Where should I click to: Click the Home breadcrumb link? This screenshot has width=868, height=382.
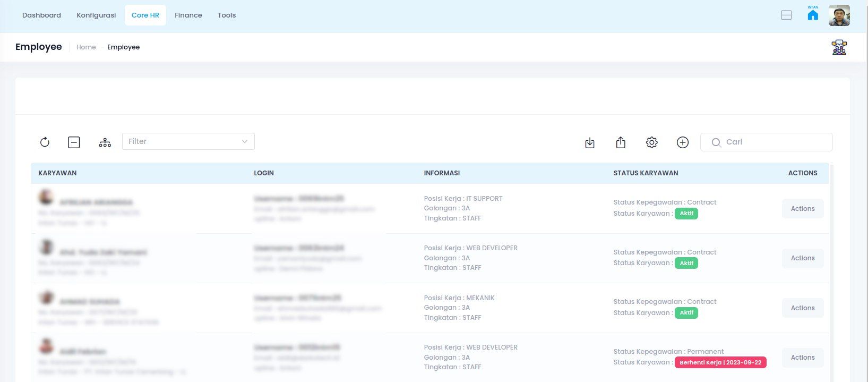(86, 47)
